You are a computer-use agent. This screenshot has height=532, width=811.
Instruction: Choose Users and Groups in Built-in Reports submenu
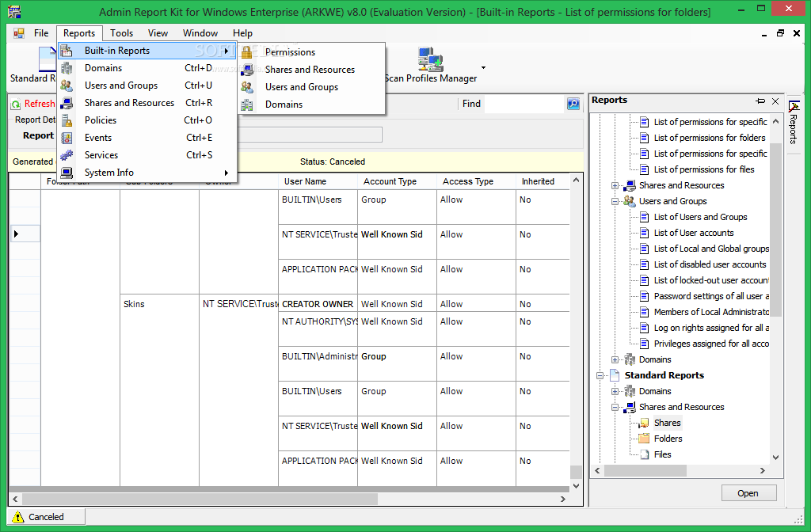tap(312, 87)
